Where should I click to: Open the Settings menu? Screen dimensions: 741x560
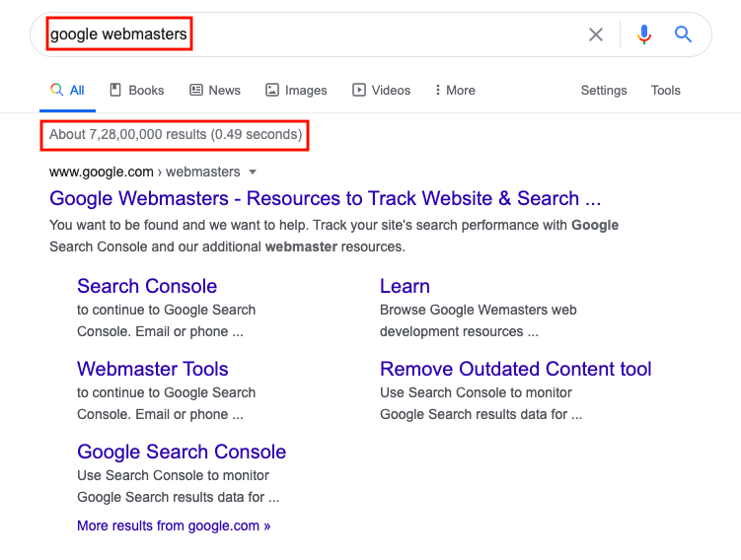(x=604, y=90)
